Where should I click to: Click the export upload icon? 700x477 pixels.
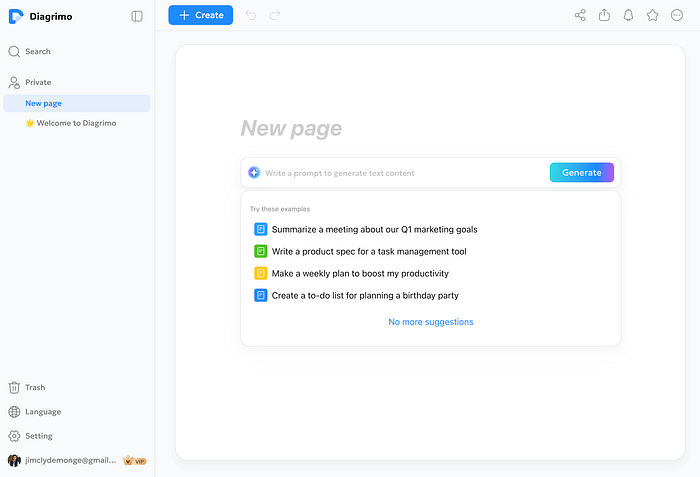604,15
